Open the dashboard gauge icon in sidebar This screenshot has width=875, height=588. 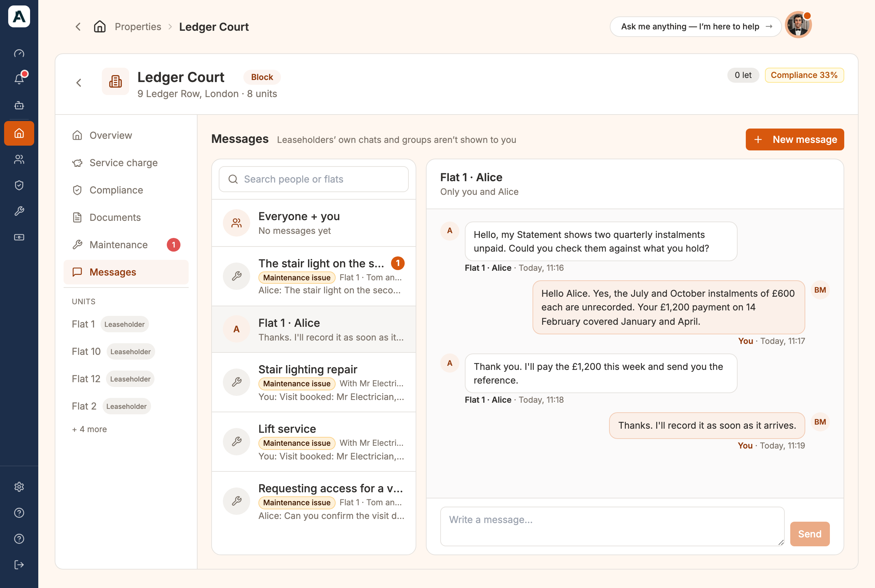(19, 53)
